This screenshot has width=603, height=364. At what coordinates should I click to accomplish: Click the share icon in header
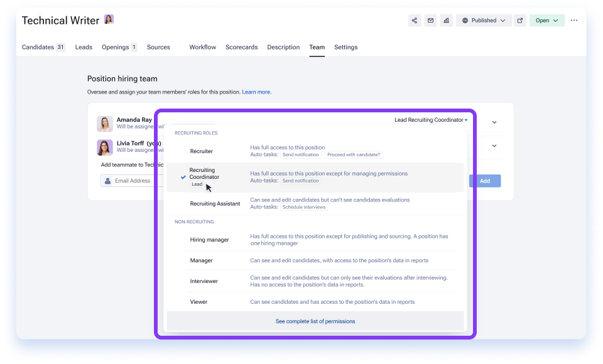414,20
